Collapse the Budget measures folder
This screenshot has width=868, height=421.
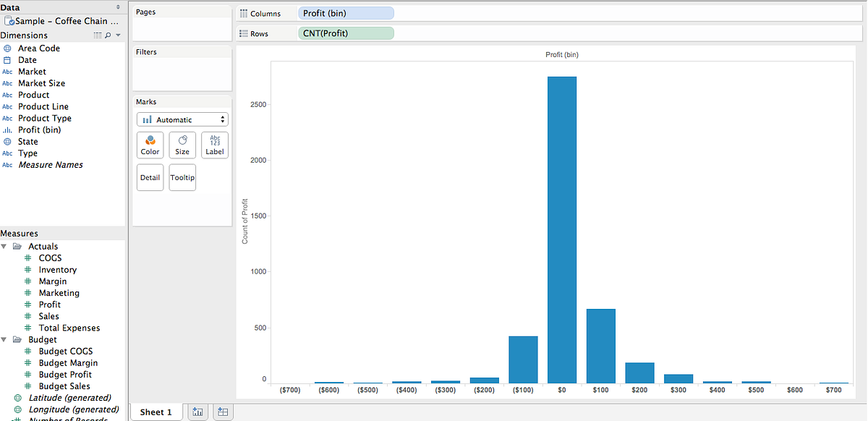coord(5,339)
